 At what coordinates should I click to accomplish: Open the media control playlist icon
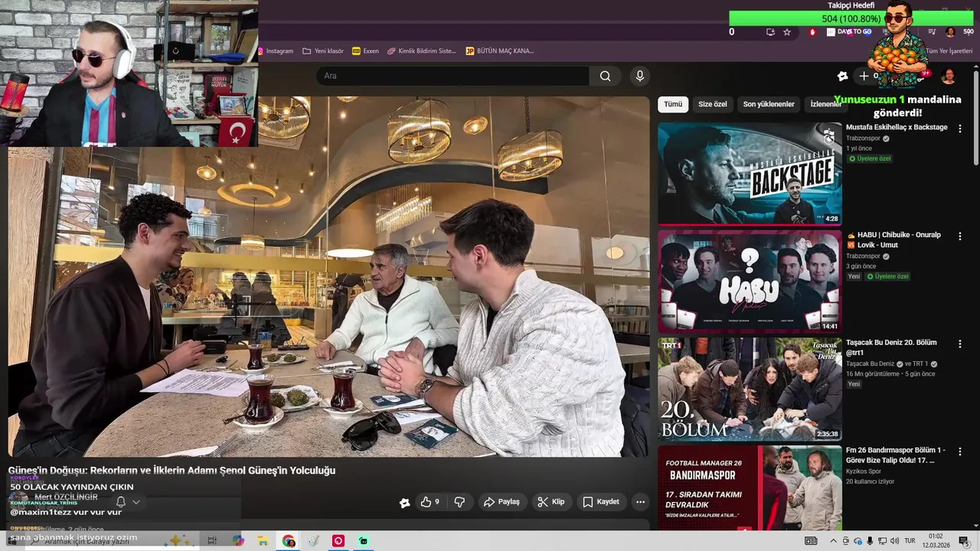(932, 32)
